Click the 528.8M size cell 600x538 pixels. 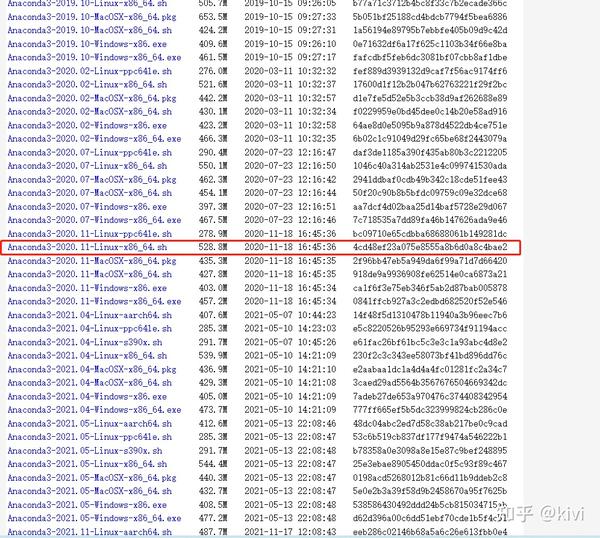213,247
